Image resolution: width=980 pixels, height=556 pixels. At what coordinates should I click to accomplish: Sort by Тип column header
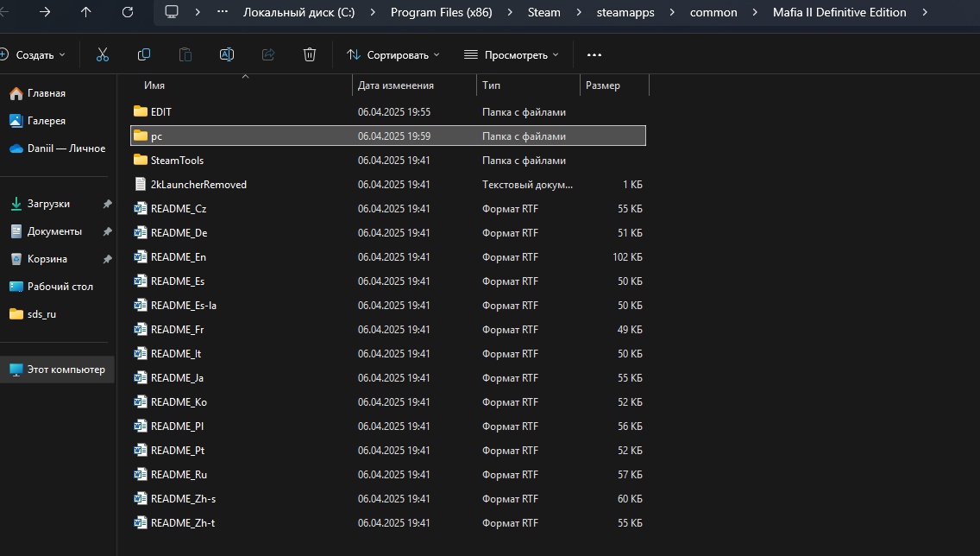tap(491, 85)
